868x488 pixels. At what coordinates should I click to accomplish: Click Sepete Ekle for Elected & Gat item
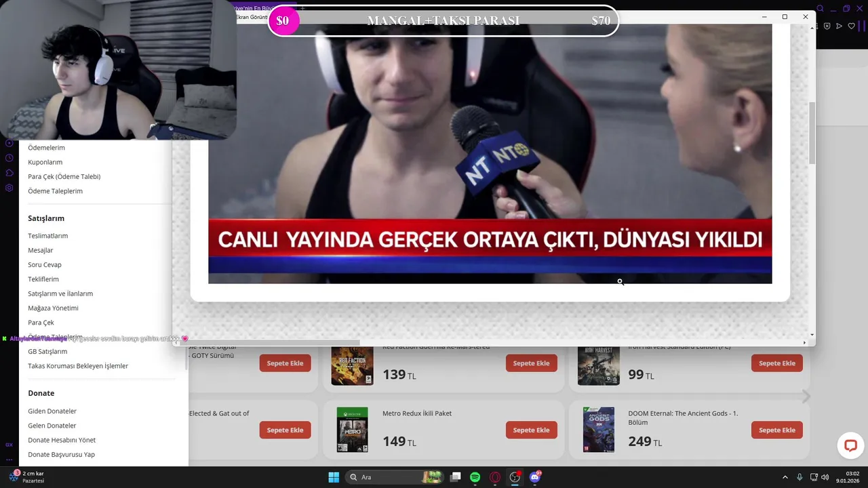[x=285, y=430]
